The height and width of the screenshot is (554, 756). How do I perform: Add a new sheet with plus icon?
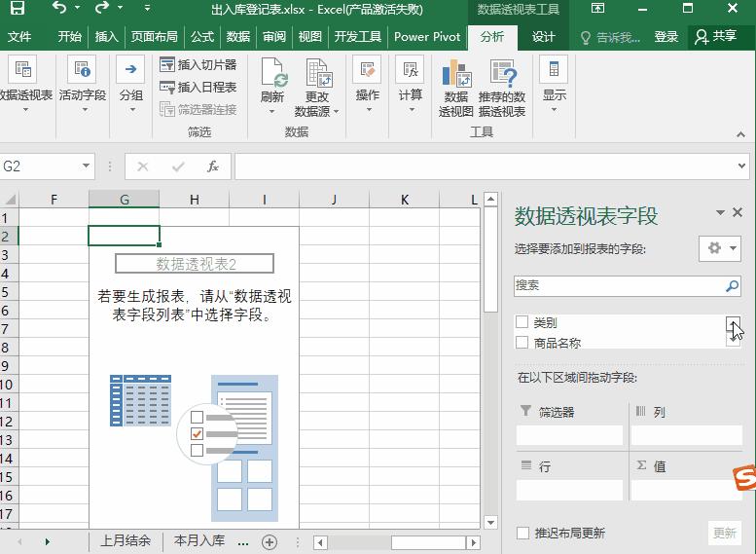270,542
